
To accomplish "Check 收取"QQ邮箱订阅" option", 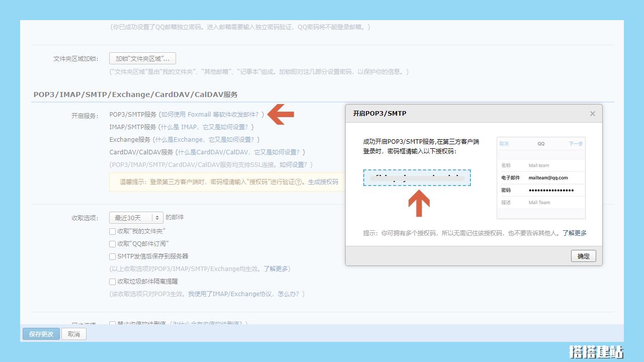I will click(112, 244).
